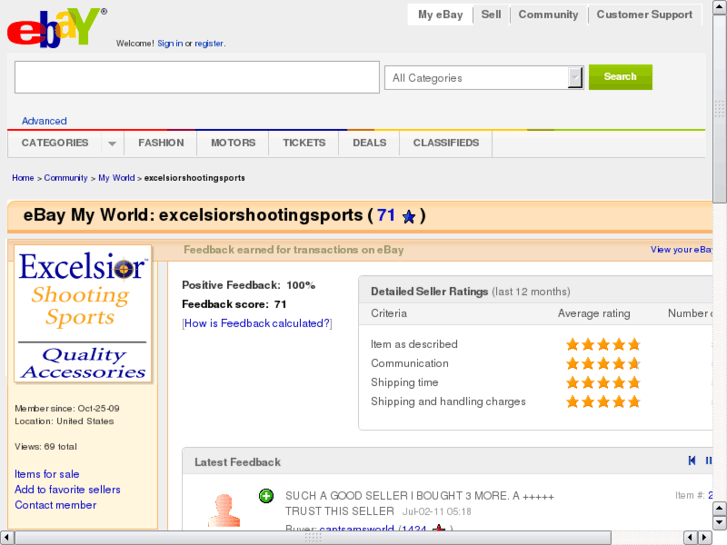
Task: Open the All Categories dropdown
Action: (x=484, y=77)
